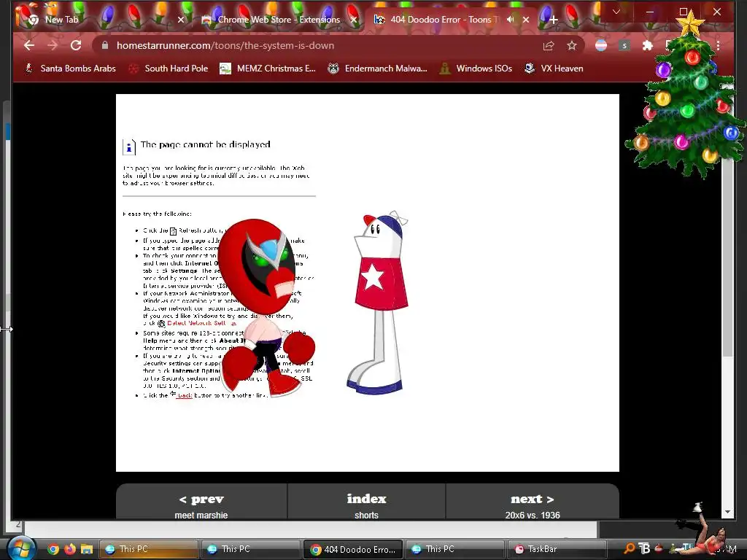
Task: Click the info icon beside error heading
Action: 128,147
